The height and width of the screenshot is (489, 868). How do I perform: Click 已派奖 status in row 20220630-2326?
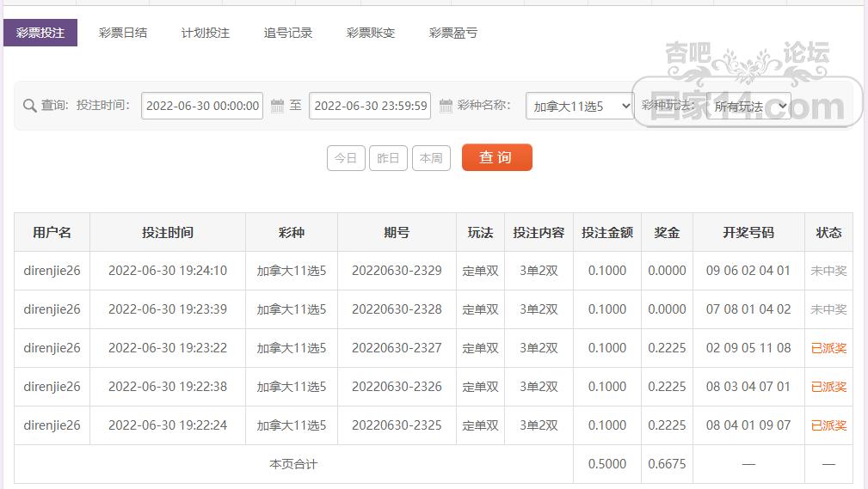point(828,387)
